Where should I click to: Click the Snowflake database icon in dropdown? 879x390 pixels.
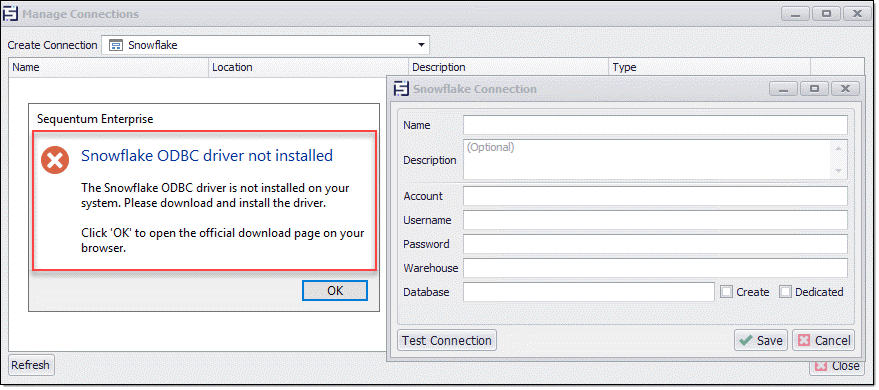tap(116, 45)
